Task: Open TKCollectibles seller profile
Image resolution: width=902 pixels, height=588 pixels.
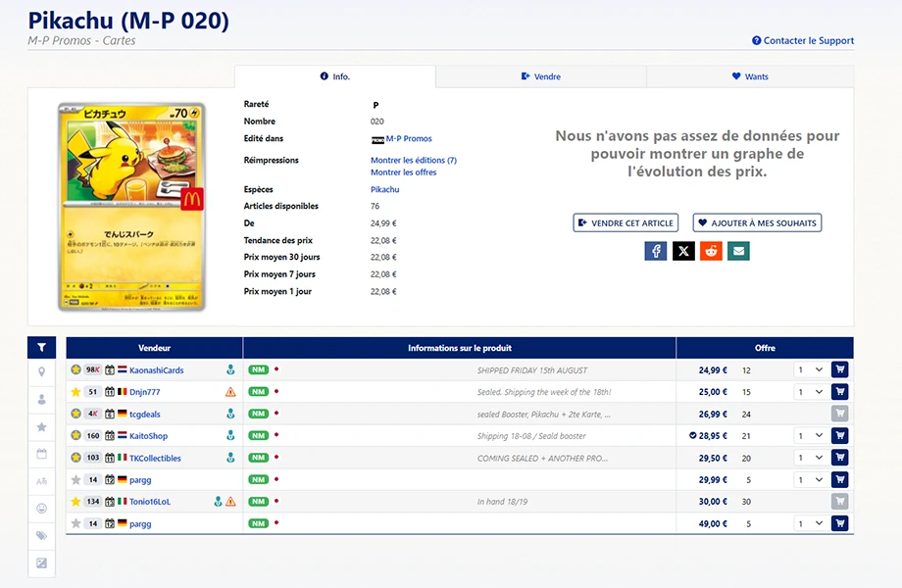Action: (155, 458)
